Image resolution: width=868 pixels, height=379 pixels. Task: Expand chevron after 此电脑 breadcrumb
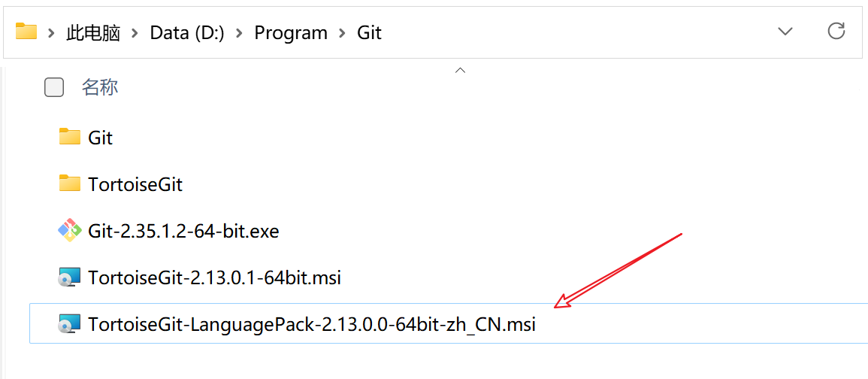135,33
